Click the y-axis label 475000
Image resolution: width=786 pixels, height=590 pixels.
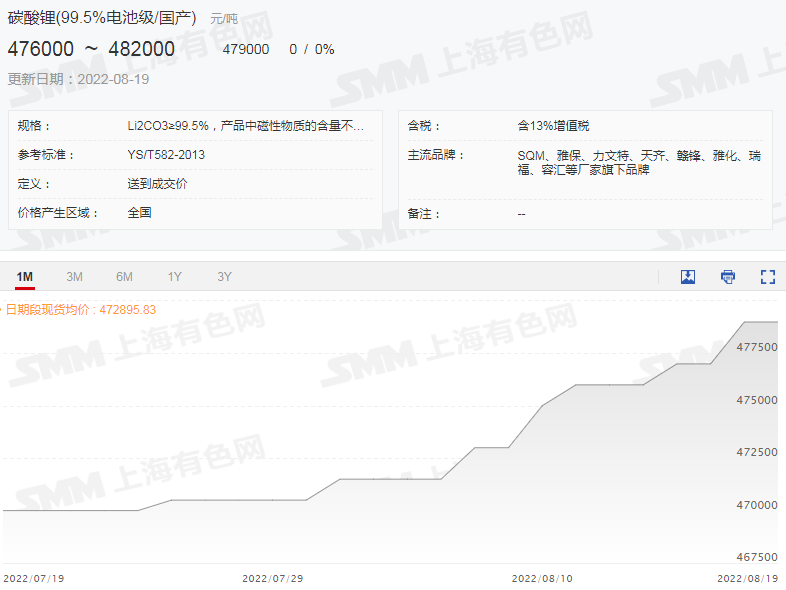(757, 400)
